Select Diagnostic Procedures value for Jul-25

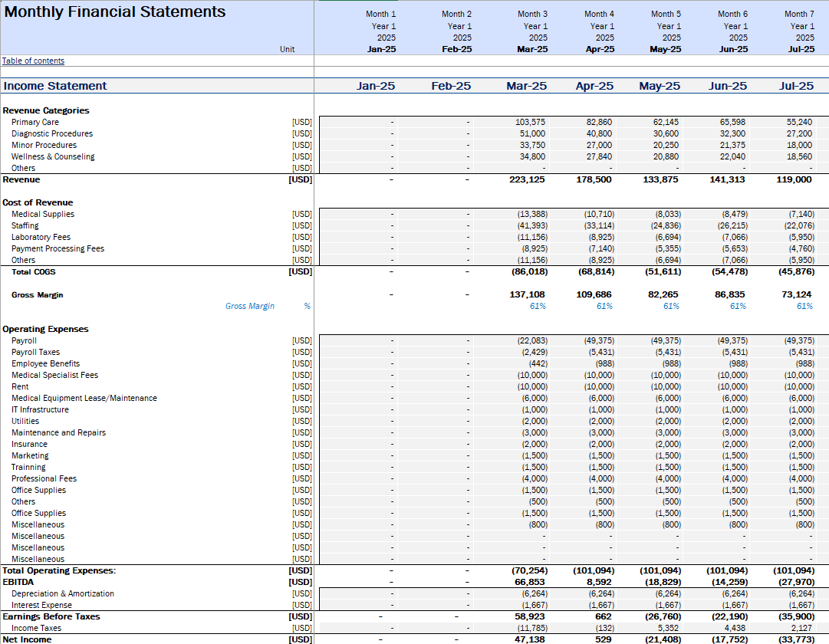pos(801,134)
